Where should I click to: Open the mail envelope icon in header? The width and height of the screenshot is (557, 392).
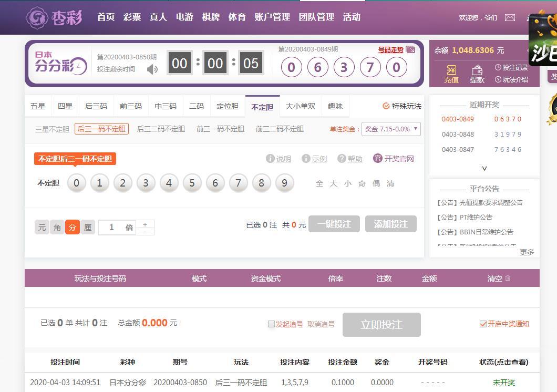coord(510,17)
